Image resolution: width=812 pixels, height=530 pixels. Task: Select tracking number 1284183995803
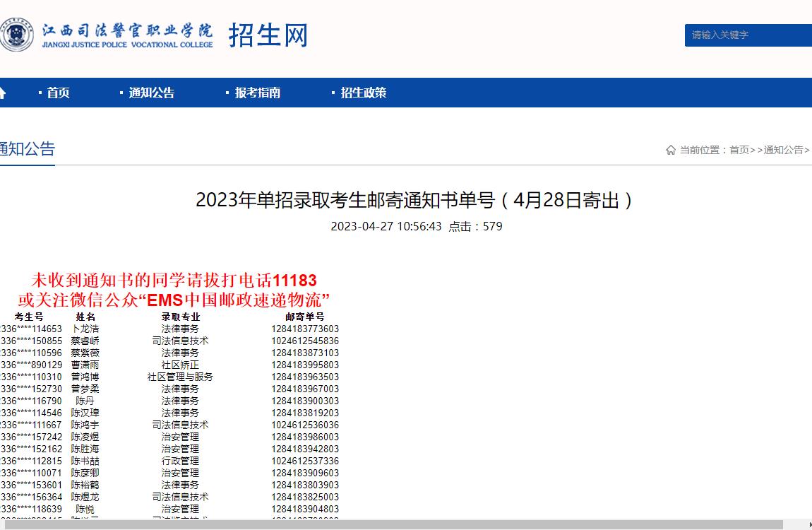tap(305, 365)
